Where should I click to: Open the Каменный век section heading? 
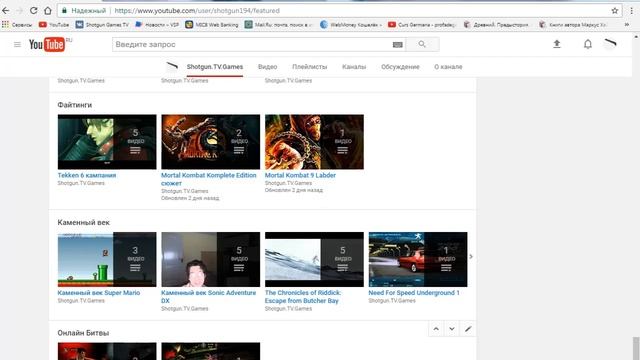(x=83, y=222)
